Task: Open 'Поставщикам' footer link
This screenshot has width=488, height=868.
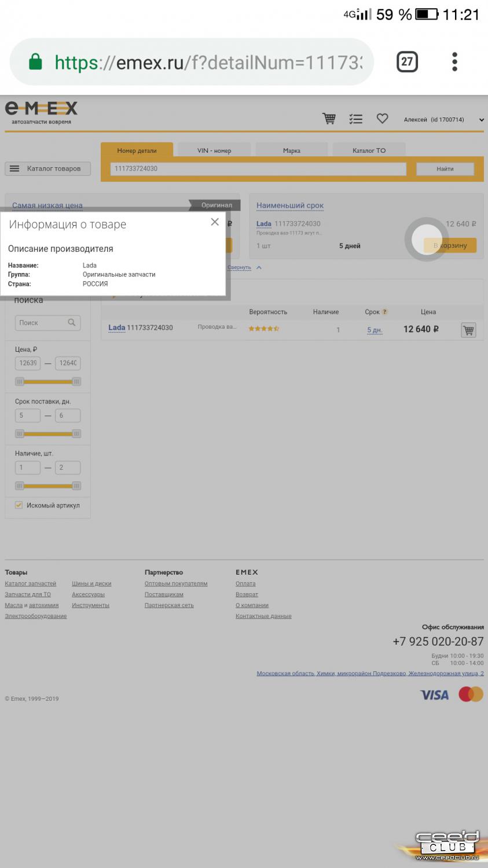Action: 164,594
